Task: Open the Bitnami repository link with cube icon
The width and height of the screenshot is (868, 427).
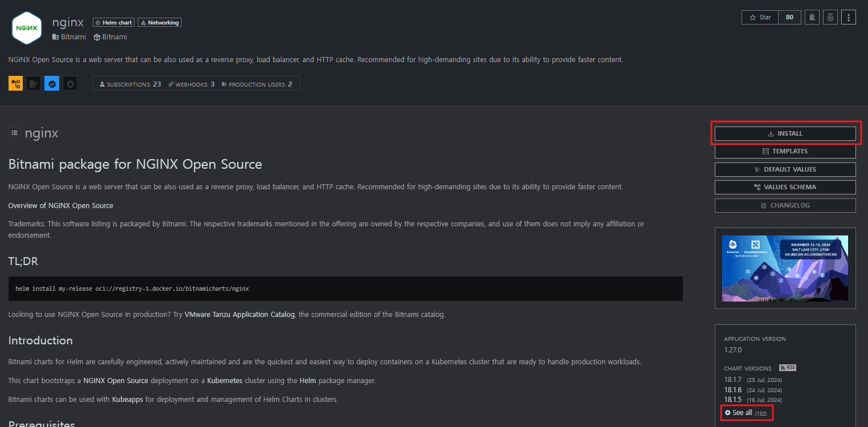Action: point(110,36)
